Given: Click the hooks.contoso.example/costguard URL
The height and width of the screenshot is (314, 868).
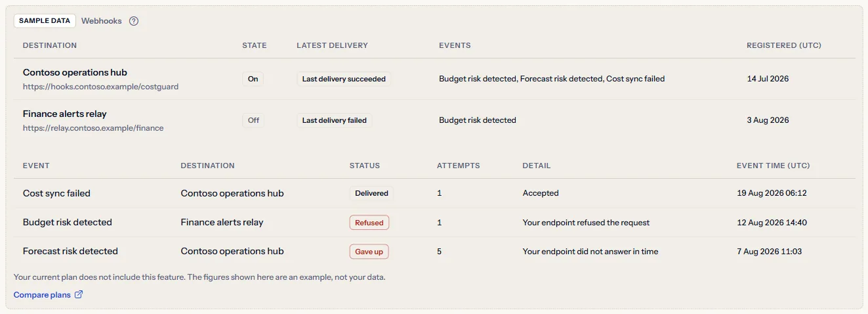Looking at the screenshot, I should (x=100, y=86).
